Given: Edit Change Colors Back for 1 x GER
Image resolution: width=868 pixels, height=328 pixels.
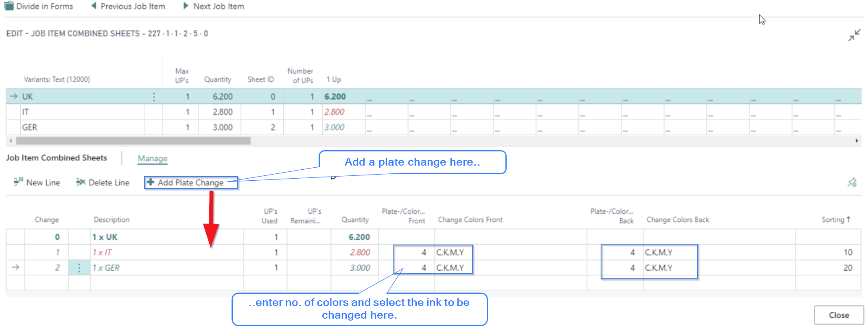Looking at the screenshot, I should click(x=719, y=268).
